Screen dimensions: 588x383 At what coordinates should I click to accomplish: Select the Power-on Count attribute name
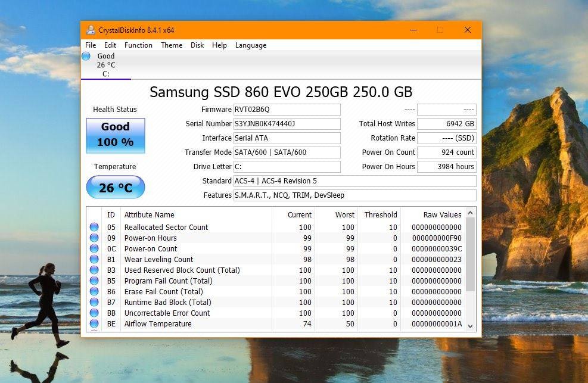pyautogui.click(x=151, y=248)
